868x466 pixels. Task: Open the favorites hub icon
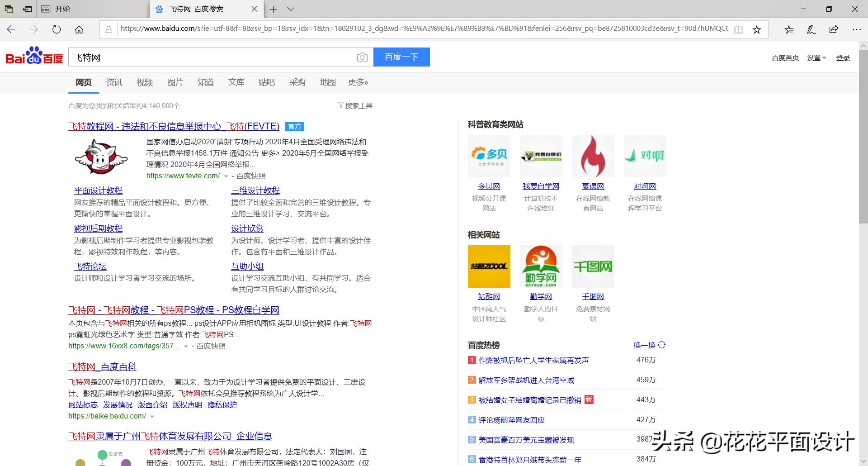[789, 29]
